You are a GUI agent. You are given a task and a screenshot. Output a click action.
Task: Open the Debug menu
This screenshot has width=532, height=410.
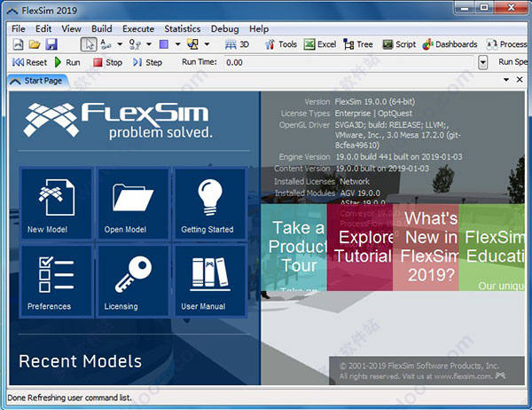(x=225, y=29)
